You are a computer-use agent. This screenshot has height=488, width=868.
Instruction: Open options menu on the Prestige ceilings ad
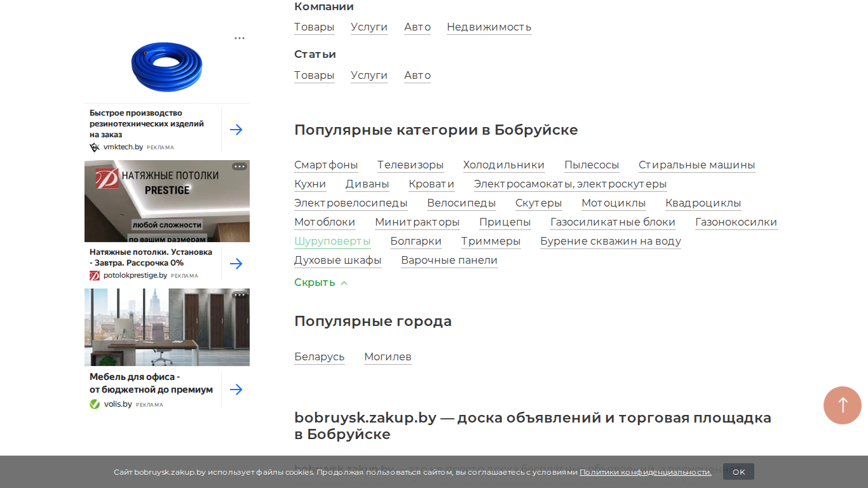(240, 166)
